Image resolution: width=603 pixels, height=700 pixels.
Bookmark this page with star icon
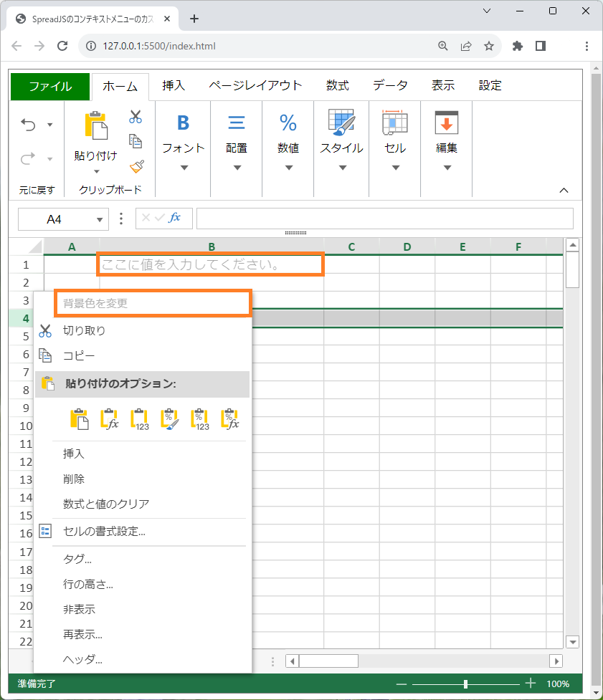click(489, 46)
